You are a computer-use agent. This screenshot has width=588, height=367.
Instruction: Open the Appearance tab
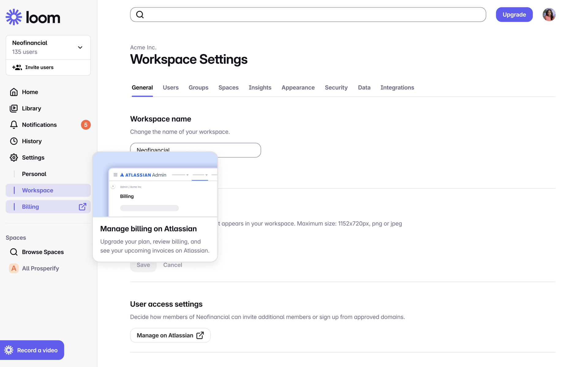[298, 88]
